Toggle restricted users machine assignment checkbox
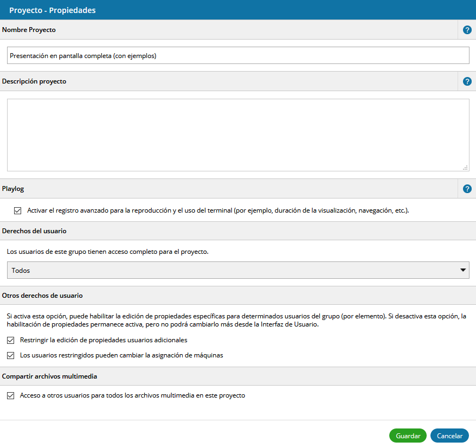 pyautogui.click(x=10, y=355)
